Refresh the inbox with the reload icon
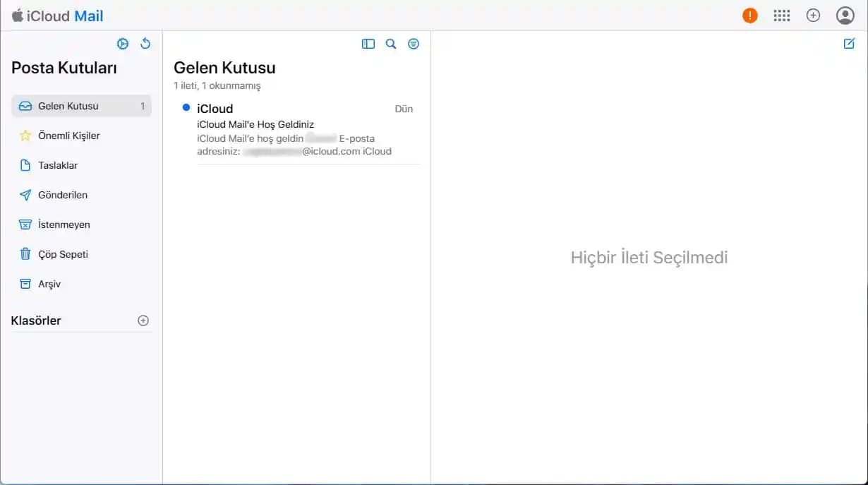This screenshot has width=868, height=485. (x=145, y=43)
